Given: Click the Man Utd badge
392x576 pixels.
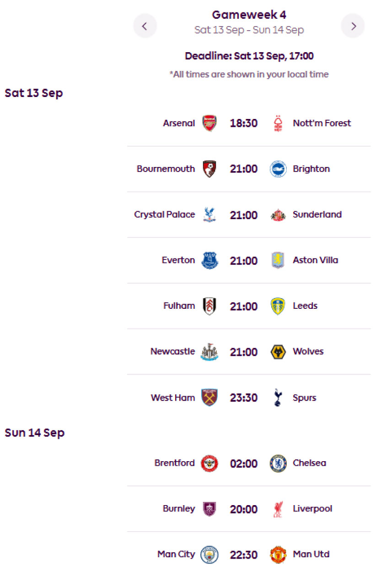Looking at the screenshot, I should click(x=278, y=554).
